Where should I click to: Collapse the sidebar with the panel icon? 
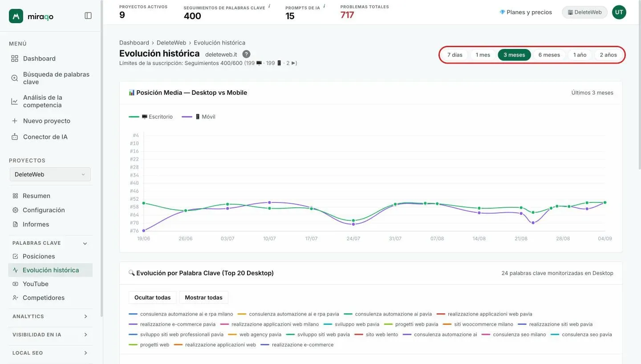pyautogui.click(x=88, y=16)
